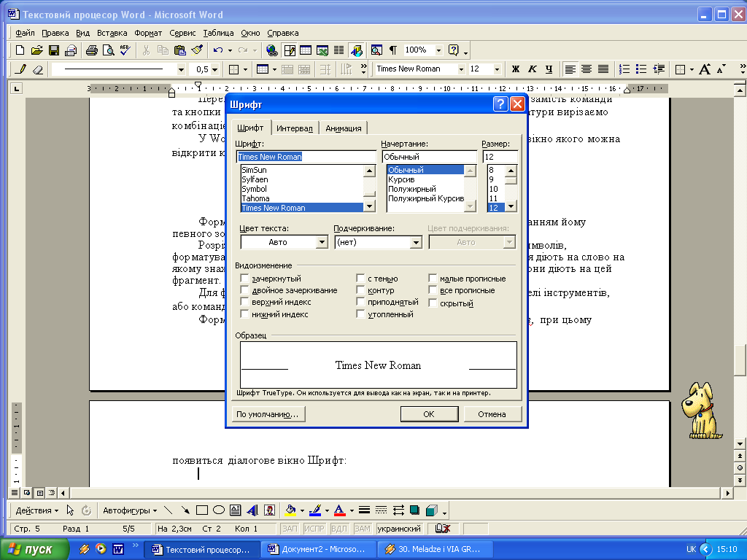Image resolution: width=747 pixels, height=560 pixels.
Task: Enable приподнятый emboss checkbox
Action: [360, 302]
